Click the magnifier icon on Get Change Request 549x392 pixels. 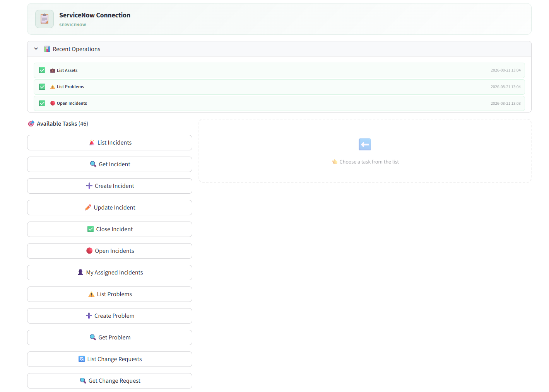tap(83, 381)
